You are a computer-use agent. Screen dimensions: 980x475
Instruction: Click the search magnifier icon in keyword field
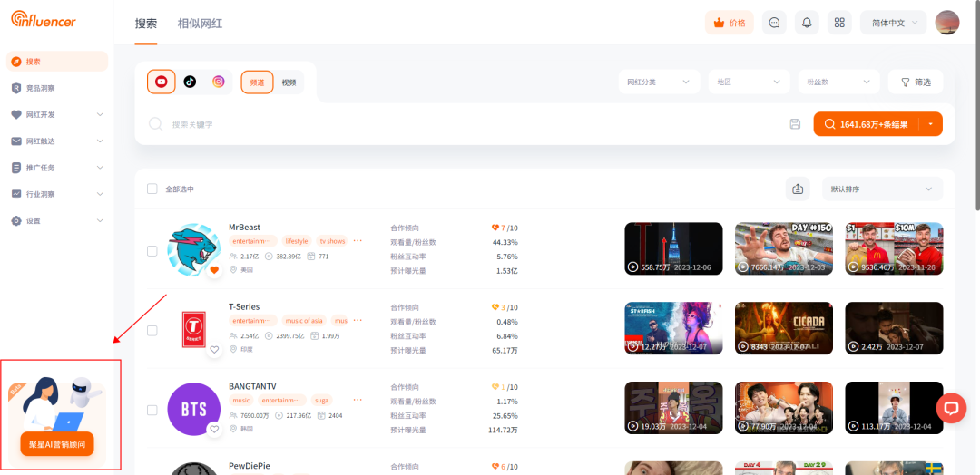pos(156,124)
